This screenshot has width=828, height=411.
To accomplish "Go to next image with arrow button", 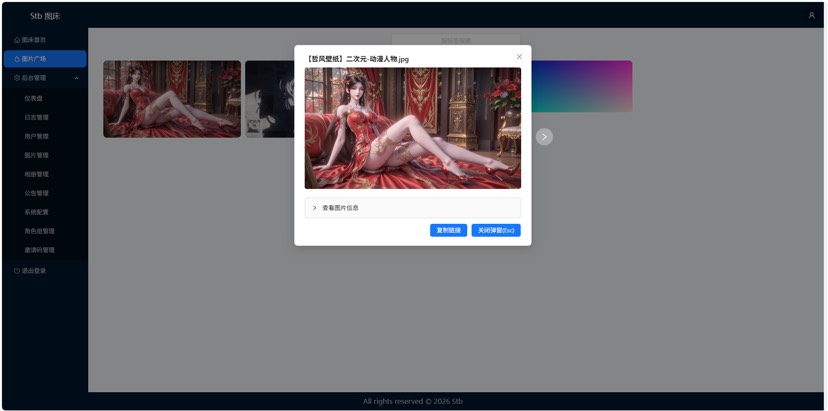I will pos(544,137).
